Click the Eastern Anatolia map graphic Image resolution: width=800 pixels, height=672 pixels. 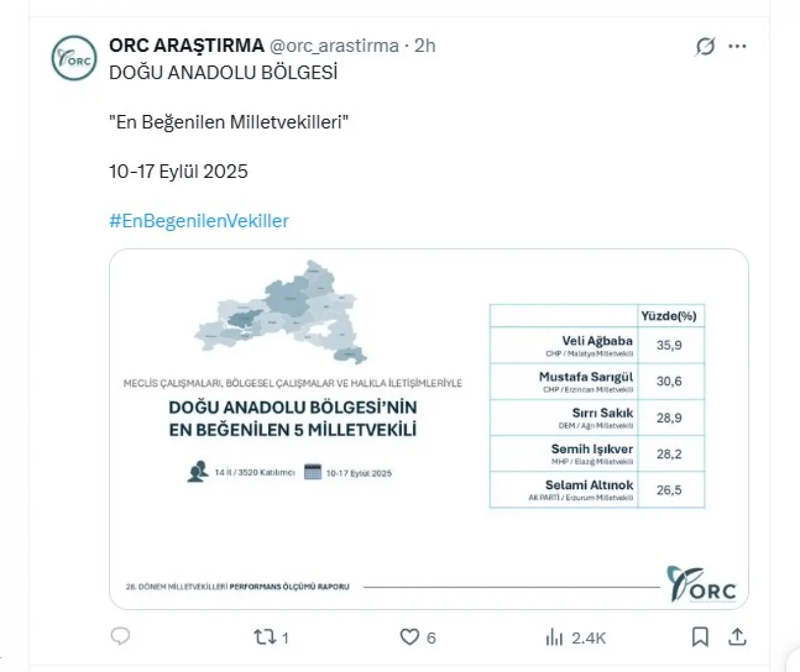[283, 312]
